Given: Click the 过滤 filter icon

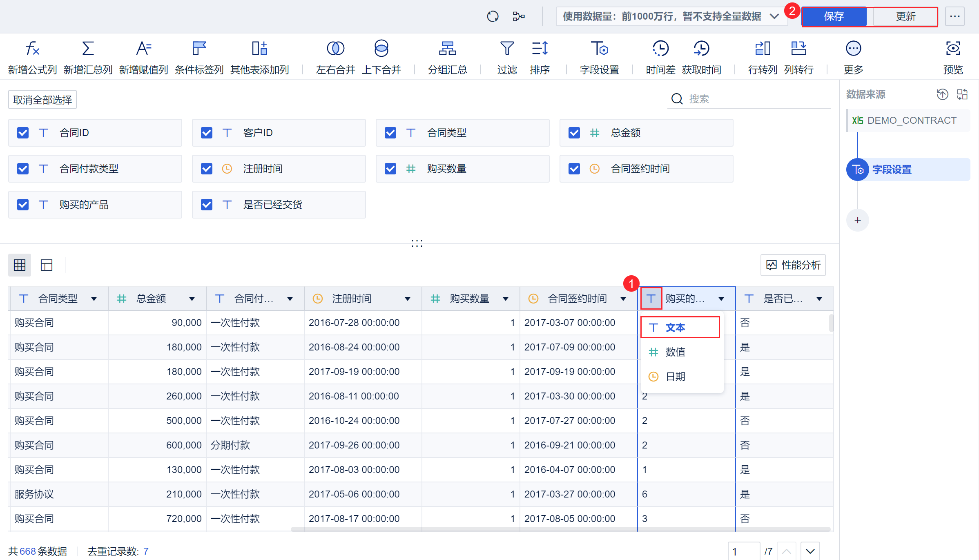Looking at the screenshot, I should pos(507,49).
